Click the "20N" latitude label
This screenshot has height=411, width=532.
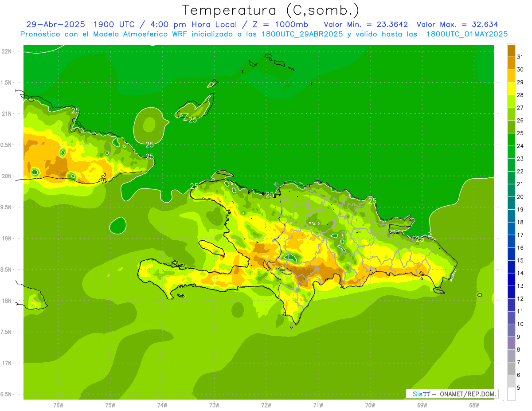click(x=7, y=176)
